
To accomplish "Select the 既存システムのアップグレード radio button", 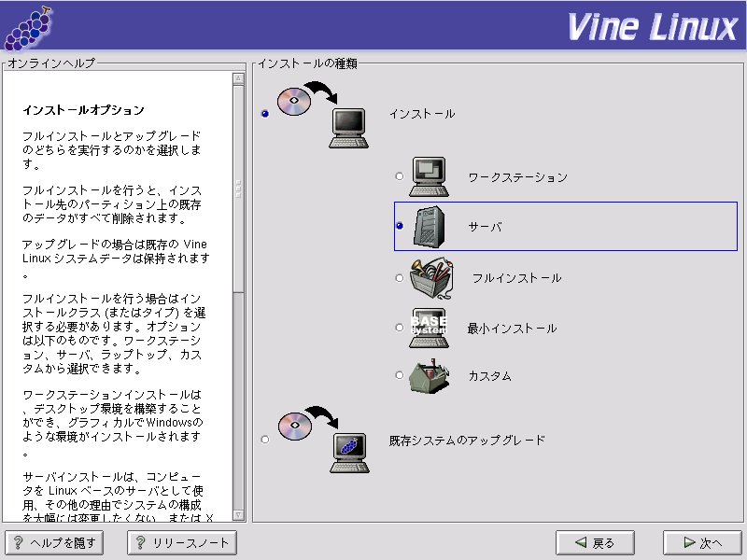I will click(265, 439).
